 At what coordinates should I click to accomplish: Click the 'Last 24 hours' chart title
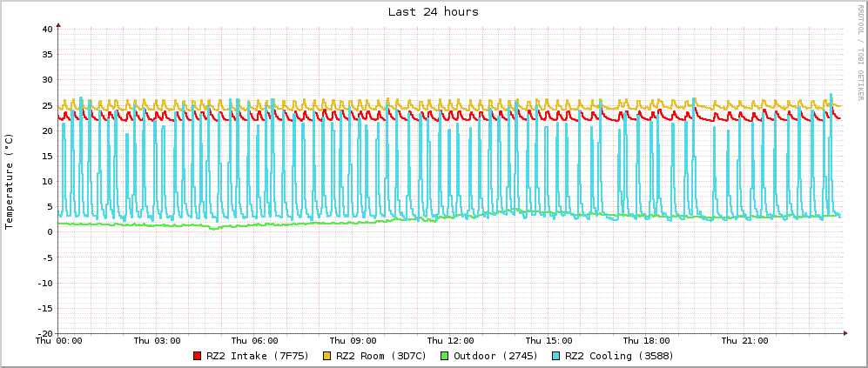[434, 11]
